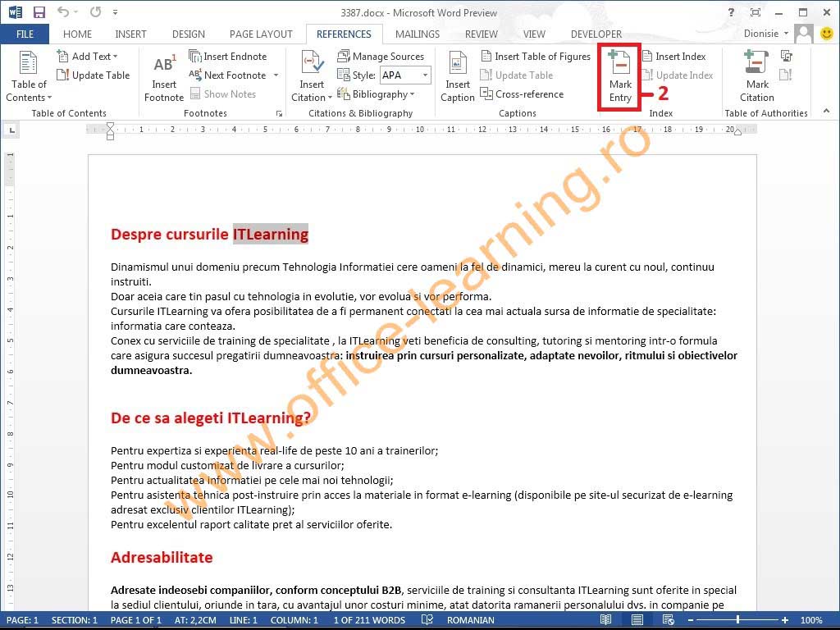Switch to the DESIGN tab
This screenshot has height=630, width=840.
pos(189,34)
